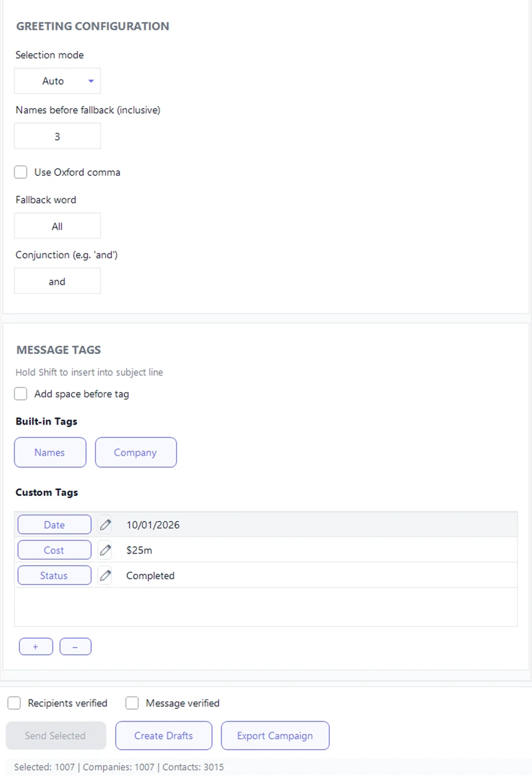532x780 pixels.
Task: Insert the Date custom tag
Action: (x=54, y=525)
